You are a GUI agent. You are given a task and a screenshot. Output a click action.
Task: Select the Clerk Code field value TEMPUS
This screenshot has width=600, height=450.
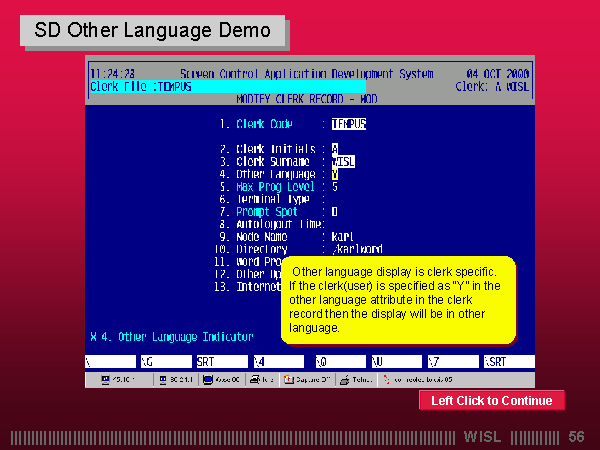[349, 124]
